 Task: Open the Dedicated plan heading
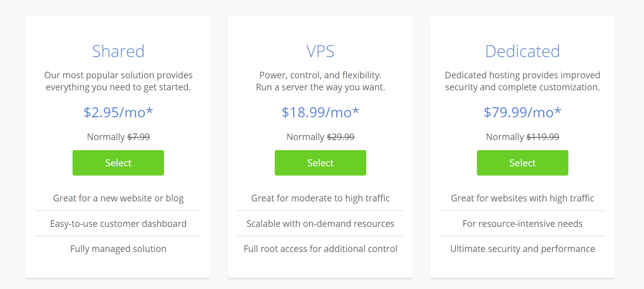click(x=522, y=51)
